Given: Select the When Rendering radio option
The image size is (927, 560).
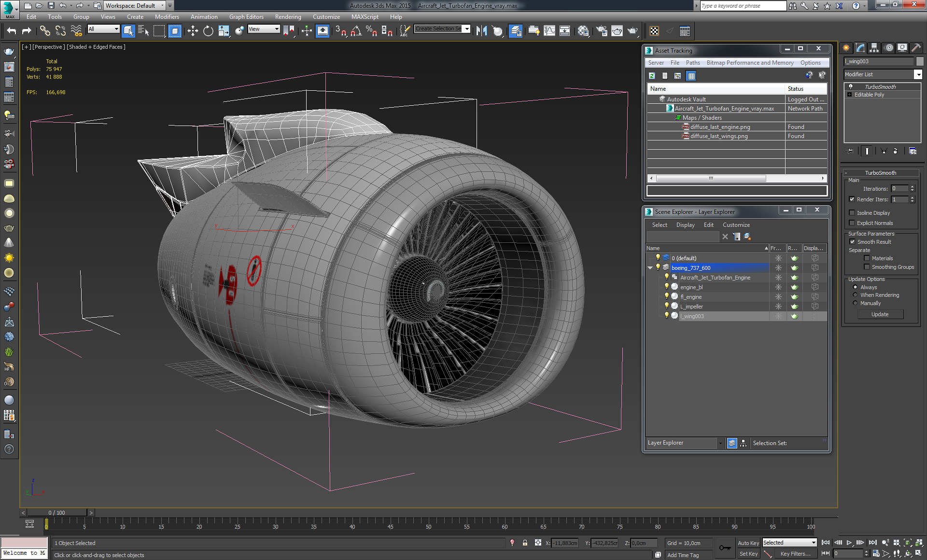Looking at the screenshot, I should pyautogui.click(x=855, y=295).
